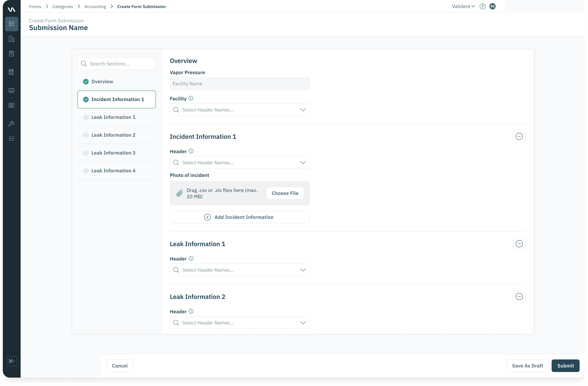Click the Validere logo icon
Viewport: 588px width, 386px height.
[x=11, y=9]
